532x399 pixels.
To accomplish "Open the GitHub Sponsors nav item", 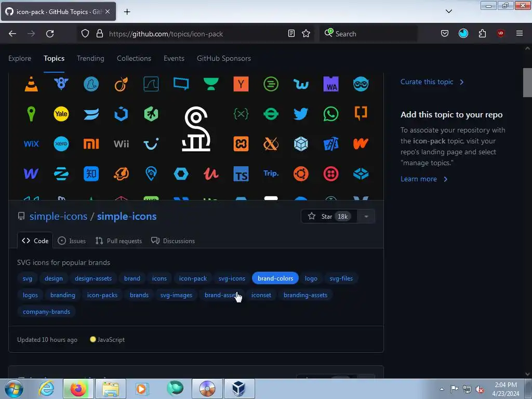I will [x=223, y=58].
